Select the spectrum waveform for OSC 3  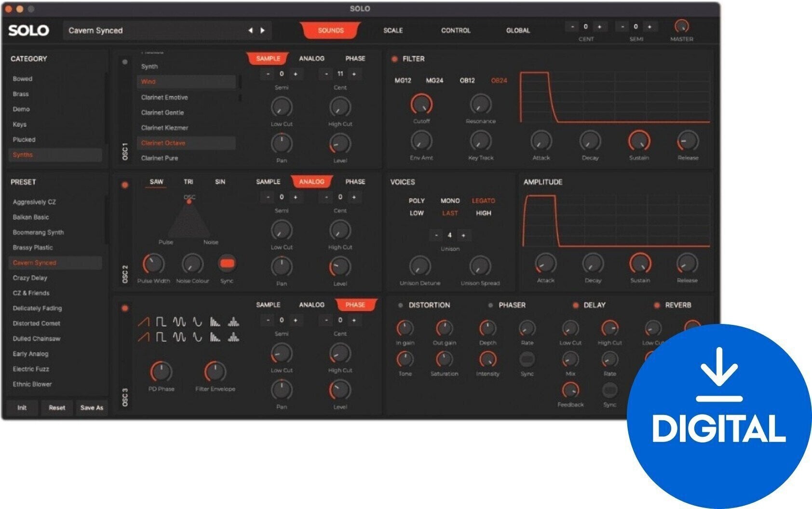pos(216,321)
